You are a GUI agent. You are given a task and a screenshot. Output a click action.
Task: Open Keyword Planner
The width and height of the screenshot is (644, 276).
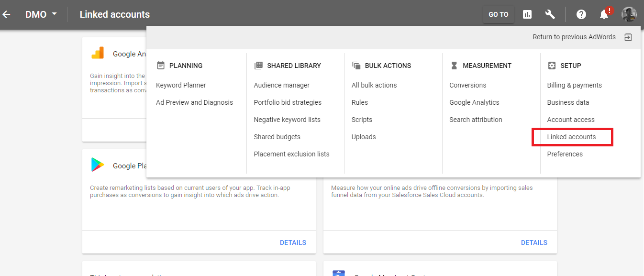tap(181, 85)
